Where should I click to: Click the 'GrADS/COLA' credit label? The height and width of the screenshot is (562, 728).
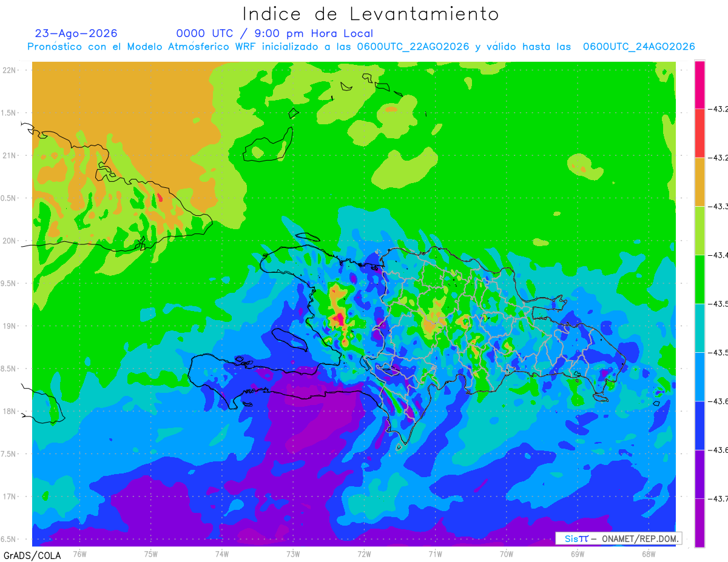(32, 555)
